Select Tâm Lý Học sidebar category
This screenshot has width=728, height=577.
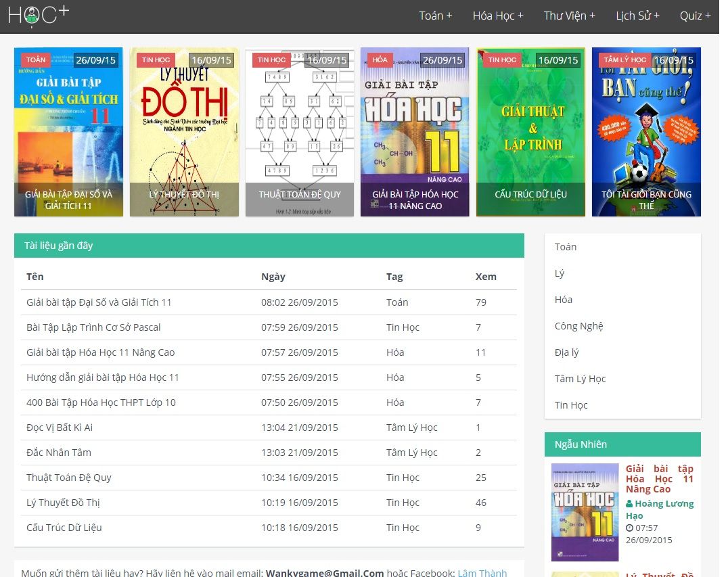[x=580, y=379]
